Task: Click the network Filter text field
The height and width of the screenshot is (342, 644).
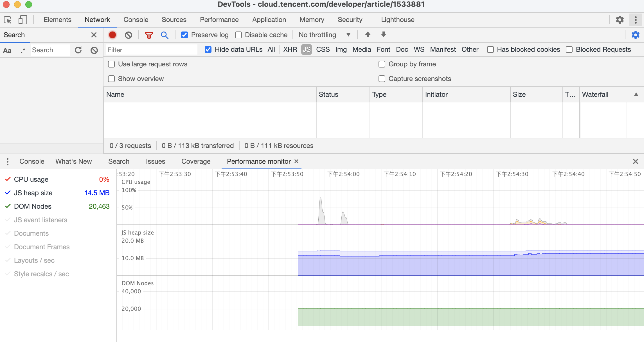Action: pos(151,50)
